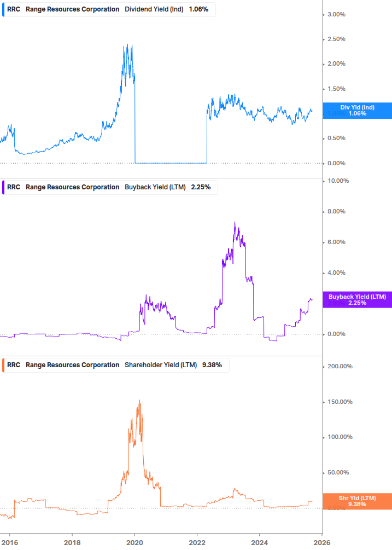Click the 2020 label on the time axis
The image size is (392, 550).
point(134,543)
